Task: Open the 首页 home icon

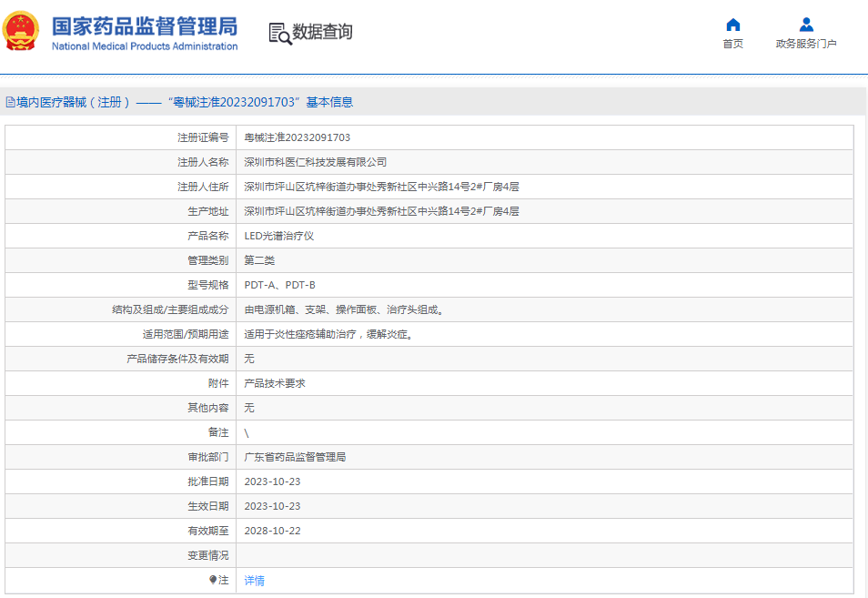Action: click(x=733, y=25)
